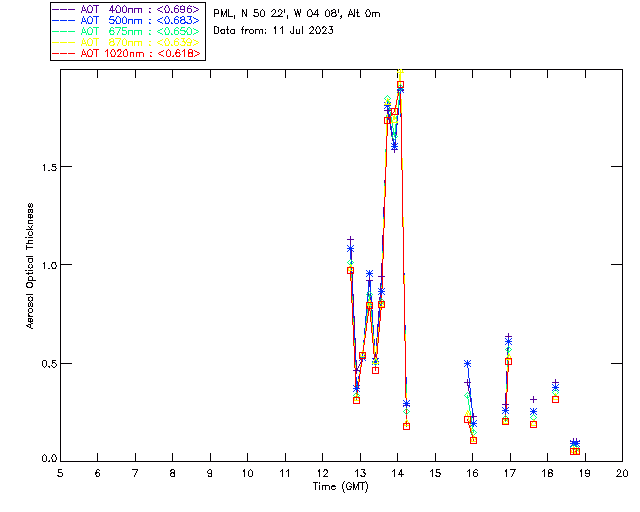Click y-axis tick label '1.5'
This screenshot has width=640, height=512.
tap(49, 167)
